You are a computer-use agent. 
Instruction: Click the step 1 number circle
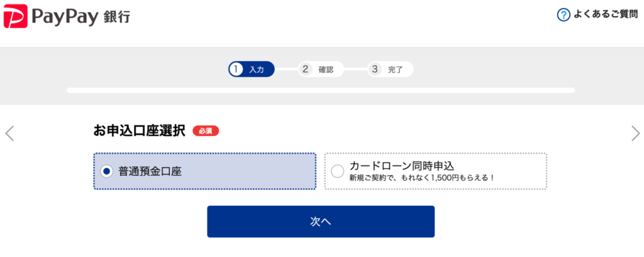pyautogui.click(x=236, y=69)
